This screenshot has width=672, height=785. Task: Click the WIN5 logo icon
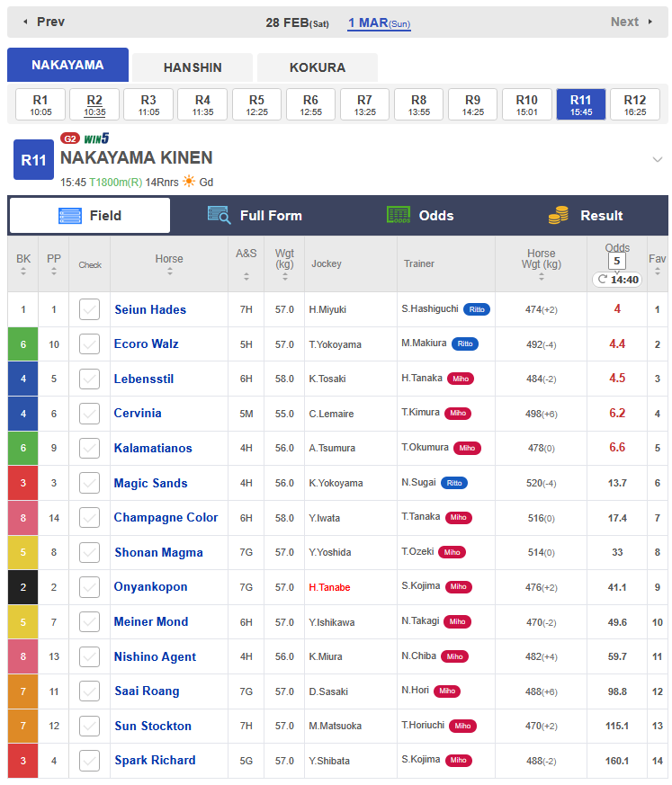click(x=96, y=138)
